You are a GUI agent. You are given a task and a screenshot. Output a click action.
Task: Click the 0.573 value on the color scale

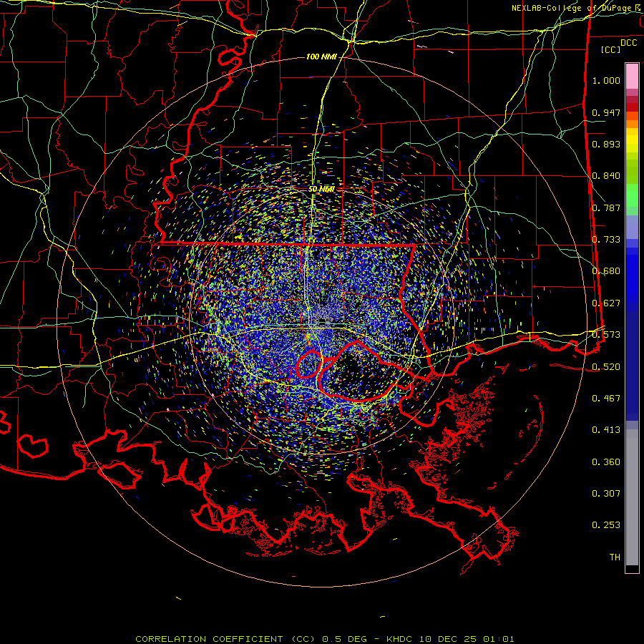click(x=606, y=335)
